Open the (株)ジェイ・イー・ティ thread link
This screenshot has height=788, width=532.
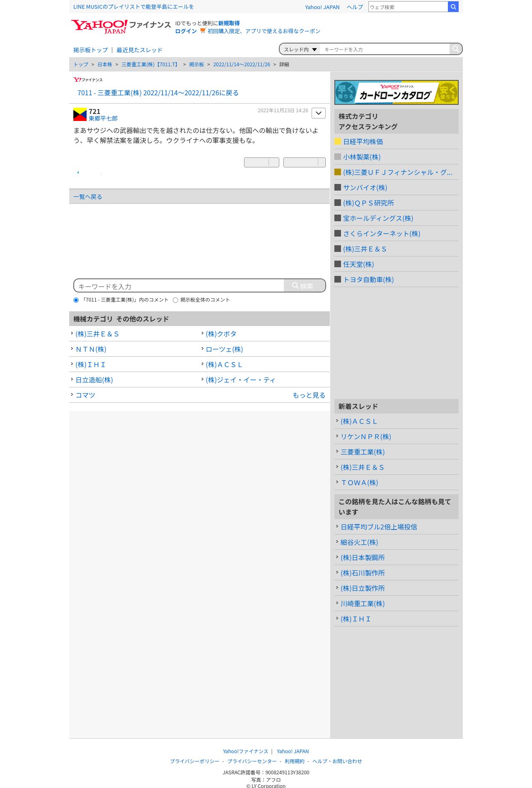[240, 380]
